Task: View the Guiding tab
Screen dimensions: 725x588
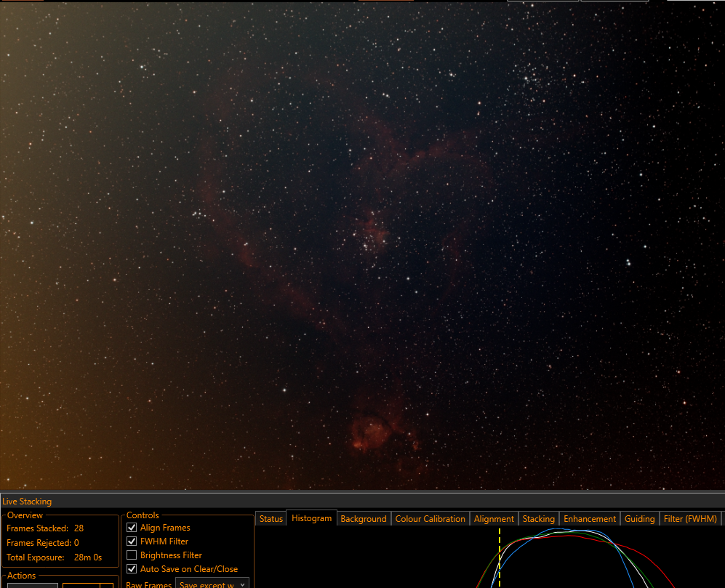Action: 639,519
